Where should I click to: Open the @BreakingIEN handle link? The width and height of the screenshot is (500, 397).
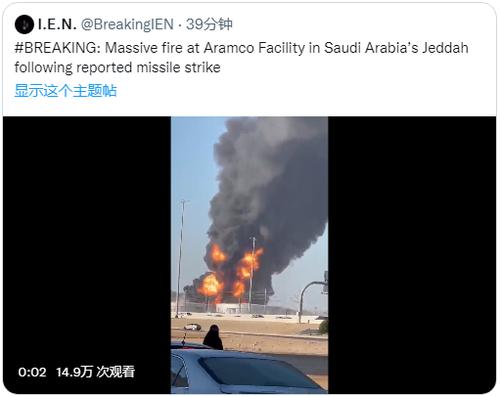(127, 24)
